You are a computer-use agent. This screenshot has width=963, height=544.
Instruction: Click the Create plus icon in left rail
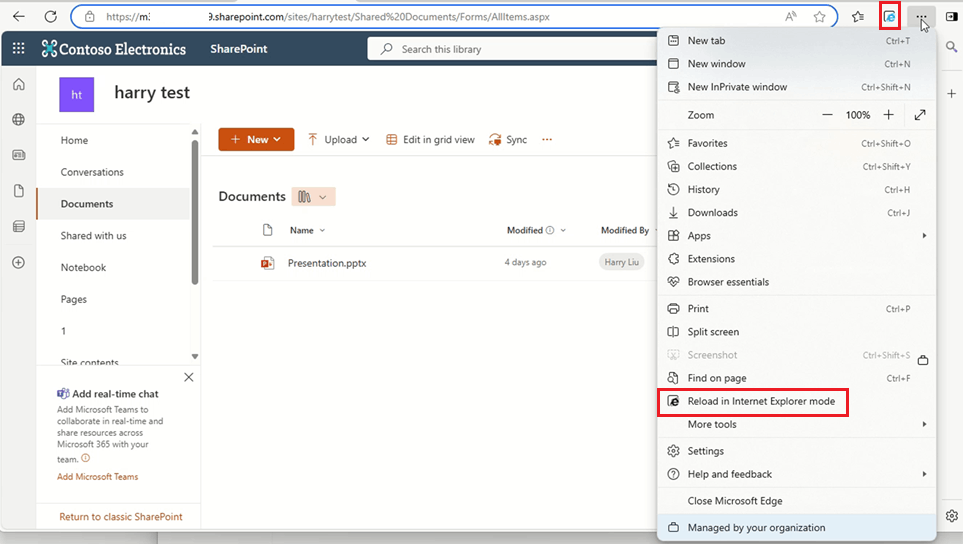click(x=19, y=262)
